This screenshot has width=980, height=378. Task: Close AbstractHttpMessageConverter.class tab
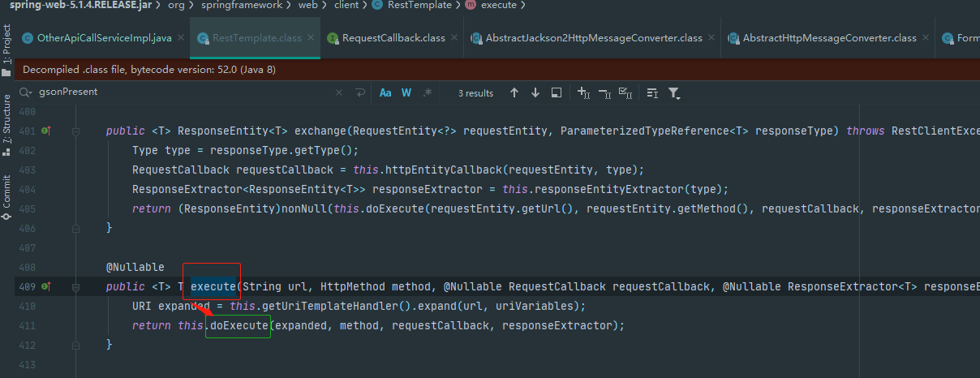point(926,38)
